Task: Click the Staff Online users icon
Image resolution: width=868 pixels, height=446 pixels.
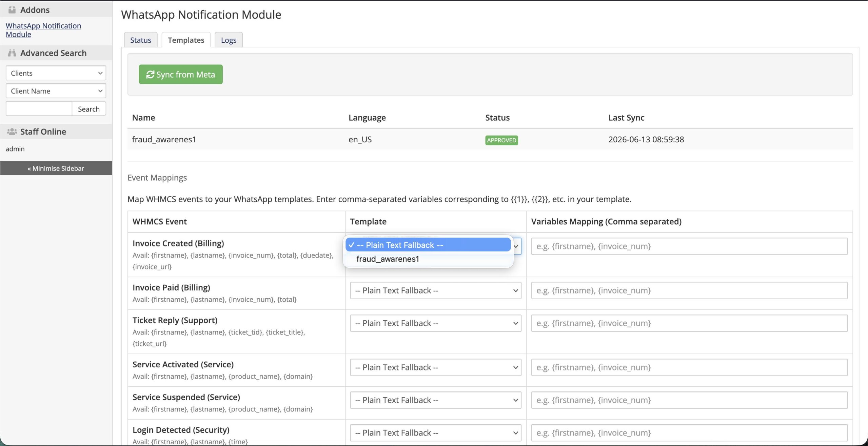Action: pyautogui.click(x=12, y=131)
